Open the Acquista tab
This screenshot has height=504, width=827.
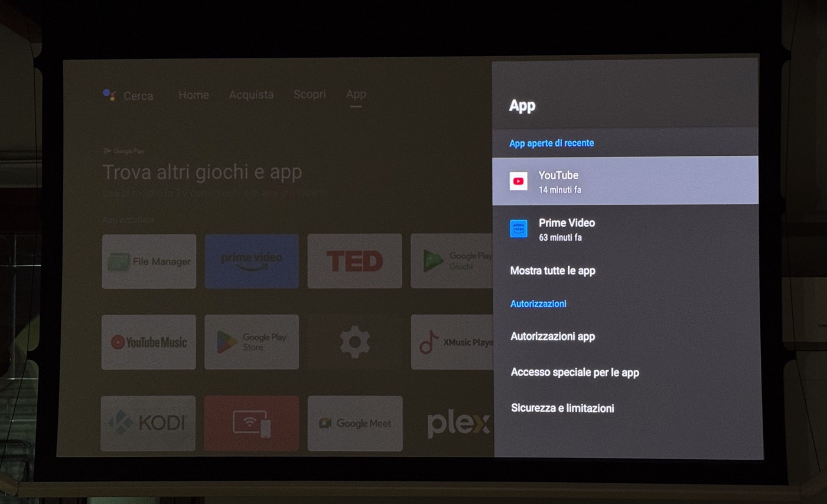(251, 94)
